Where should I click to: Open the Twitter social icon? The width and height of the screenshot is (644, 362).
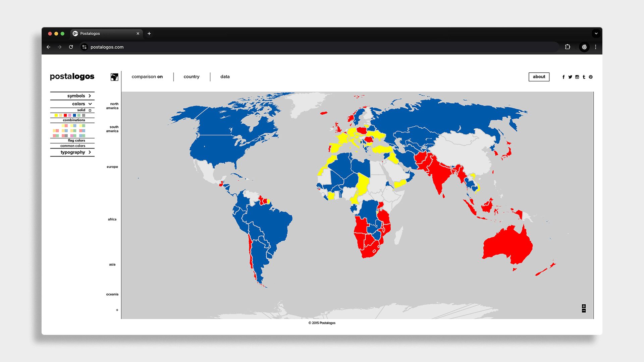click(x=570, y=77)
